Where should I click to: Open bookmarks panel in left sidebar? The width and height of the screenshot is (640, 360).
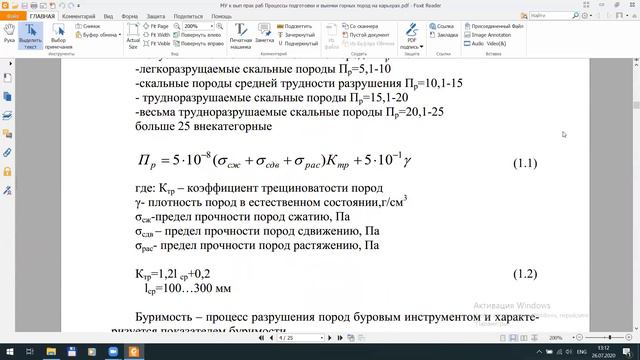(x=7, y=78)
